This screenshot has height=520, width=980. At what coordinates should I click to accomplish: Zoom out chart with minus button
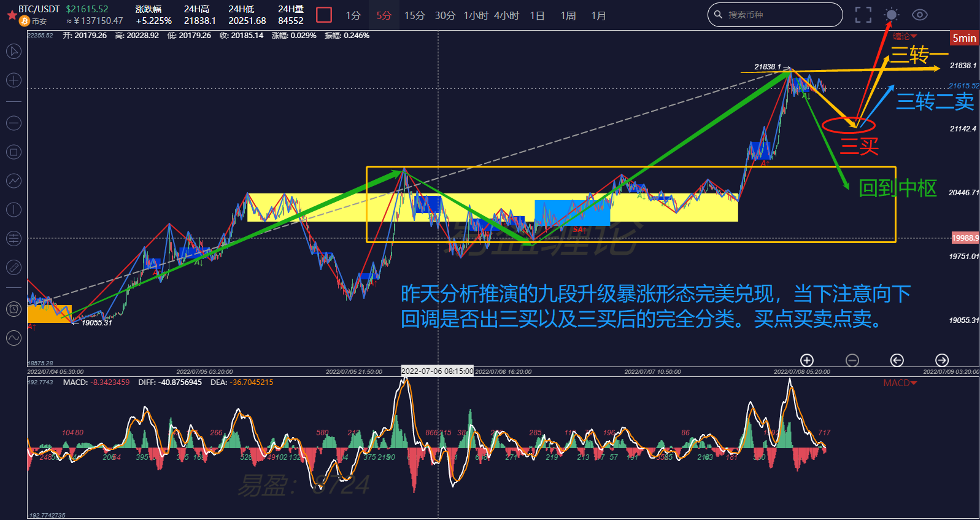852,360
